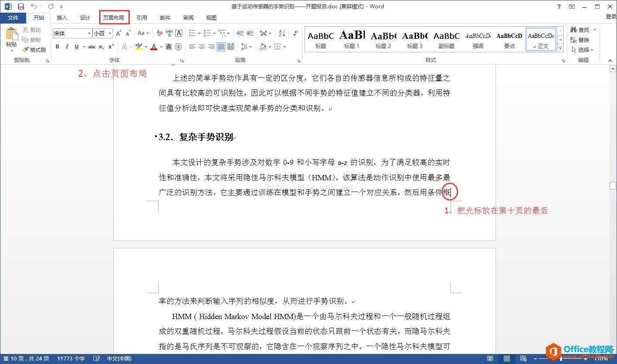Apply character border icon
Screen dimensions: 617x364
pyautogui.click(x=179, y=33)
